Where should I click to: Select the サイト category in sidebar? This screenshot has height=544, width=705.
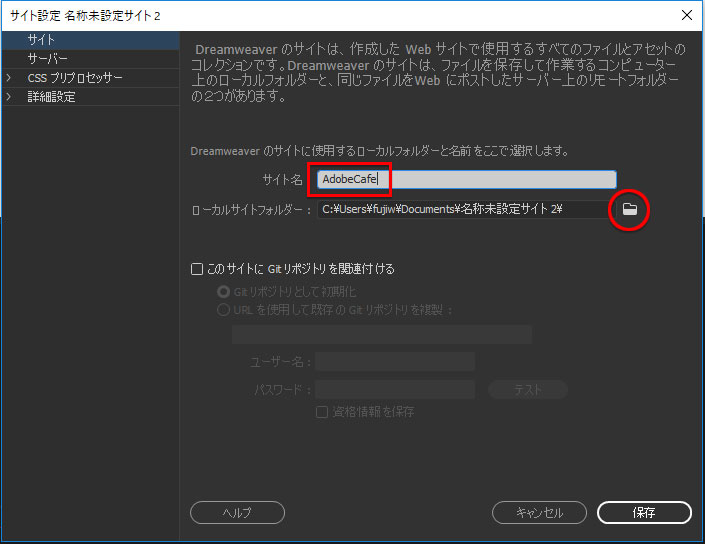(x=41, y=40)
